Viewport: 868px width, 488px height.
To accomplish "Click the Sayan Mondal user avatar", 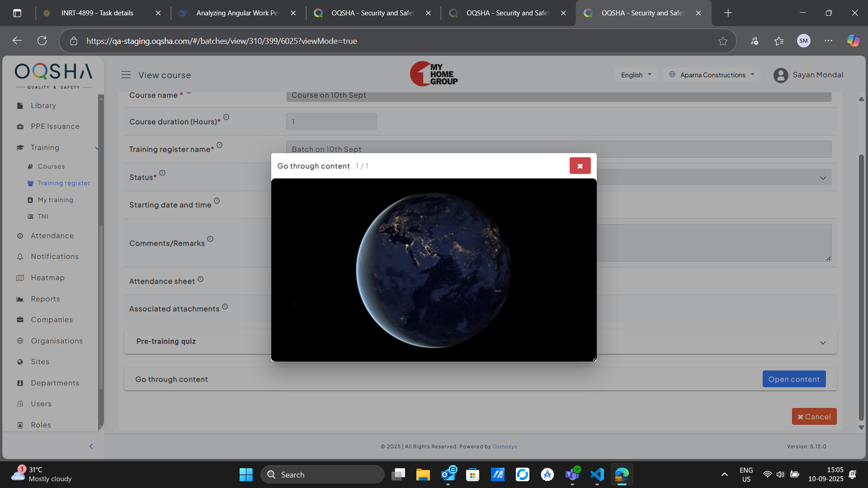I will pyautogui.click(x=780, y=75).
